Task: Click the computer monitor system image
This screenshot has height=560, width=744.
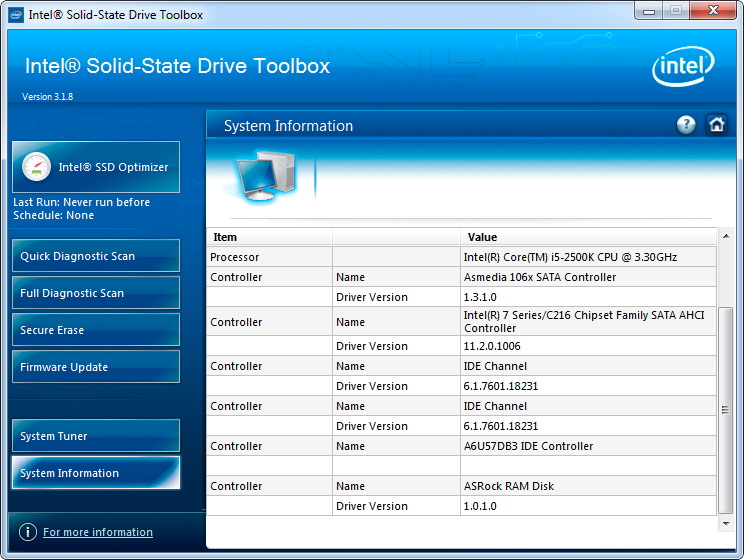Action: coord(267,177)
